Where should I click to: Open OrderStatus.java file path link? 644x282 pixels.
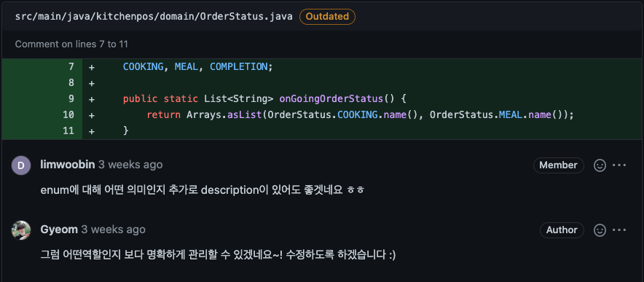154,17
